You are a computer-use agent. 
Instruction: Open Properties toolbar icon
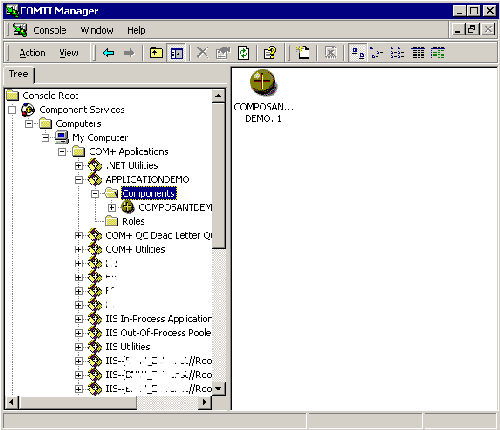click(223, 53)
